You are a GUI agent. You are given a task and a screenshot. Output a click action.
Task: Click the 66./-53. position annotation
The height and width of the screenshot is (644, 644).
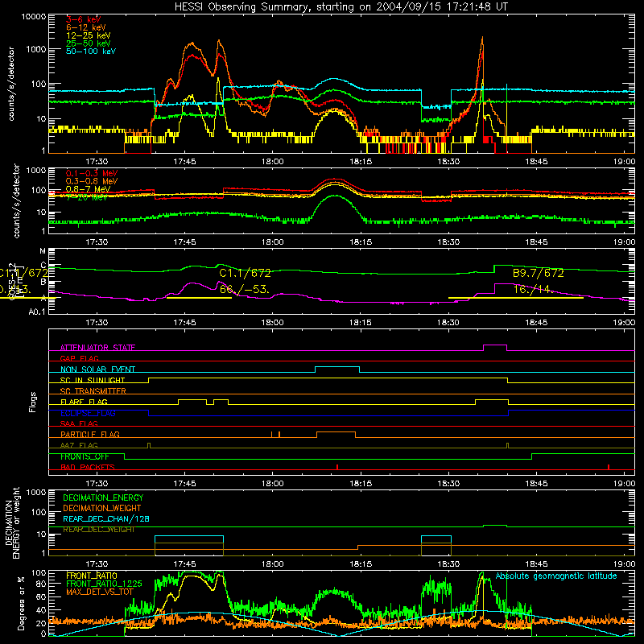(245, 290)
